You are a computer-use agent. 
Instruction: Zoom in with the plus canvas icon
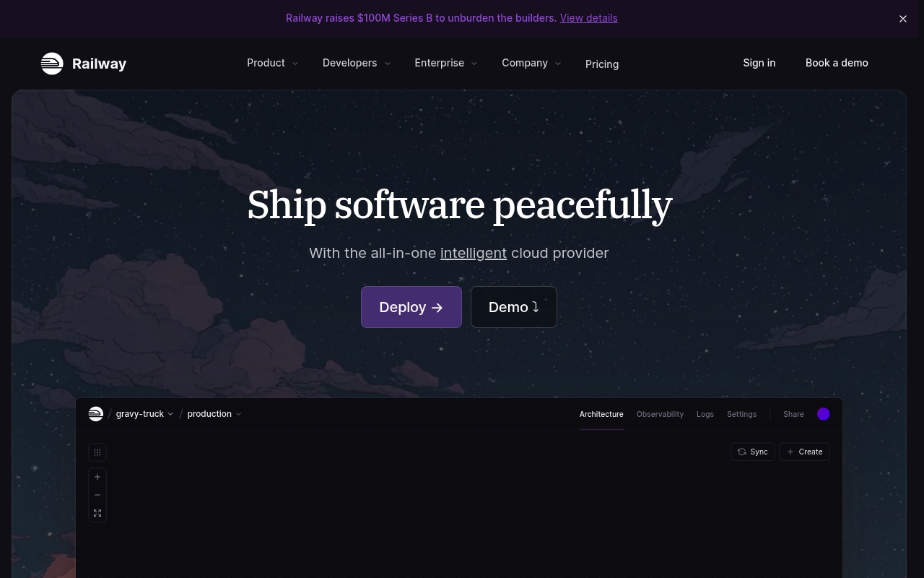(x=97, y=477)
